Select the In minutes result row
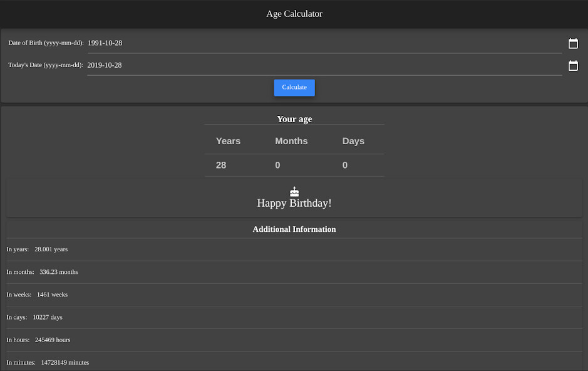The height and width of the screenshot is (371, 588). 294,362
